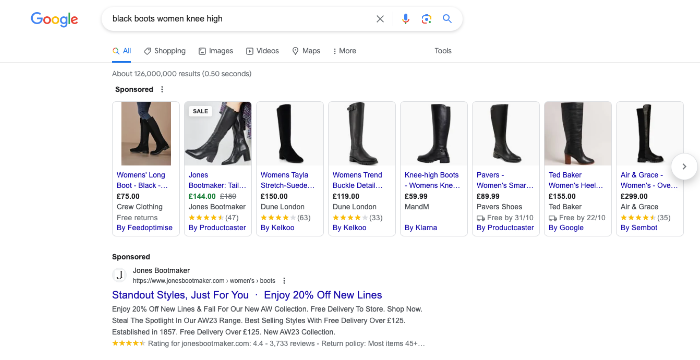This screenshot has width=700, height=360.
Task: Click the £59.99 price
Action: pyautogui.click(x=416, y=197)
